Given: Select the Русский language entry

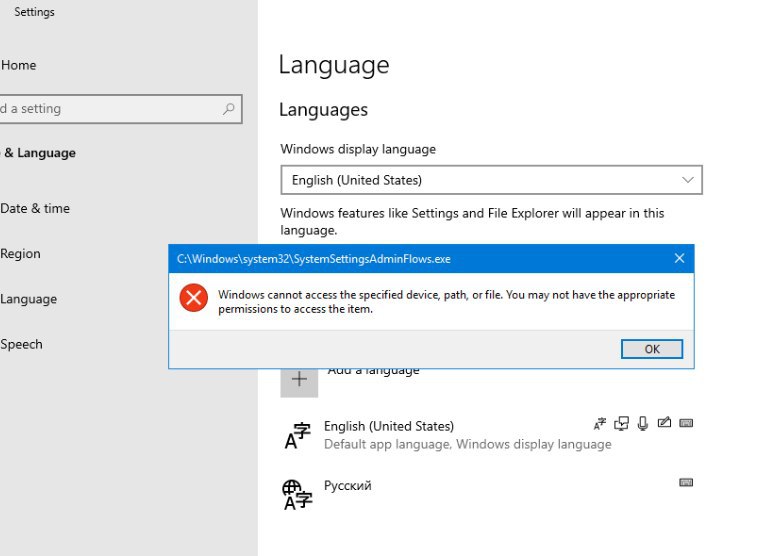Looking at the screenshot, I should (487, 494).
